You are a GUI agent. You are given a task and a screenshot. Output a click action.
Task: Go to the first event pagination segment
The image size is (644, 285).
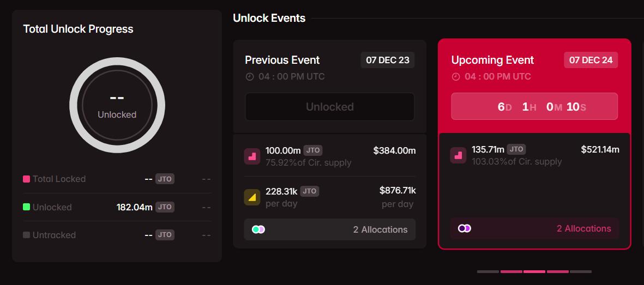pos(488,271)
